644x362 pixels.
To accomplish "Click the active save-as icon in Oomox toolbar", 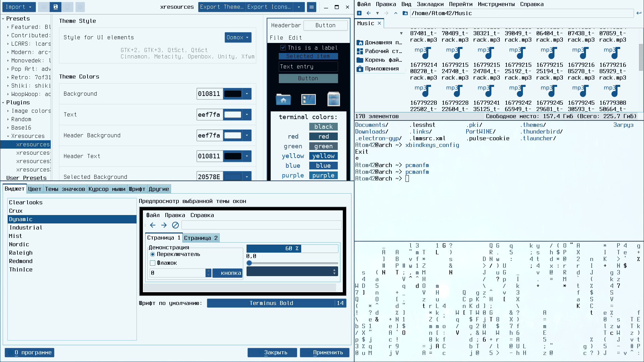I will [55, 7].
